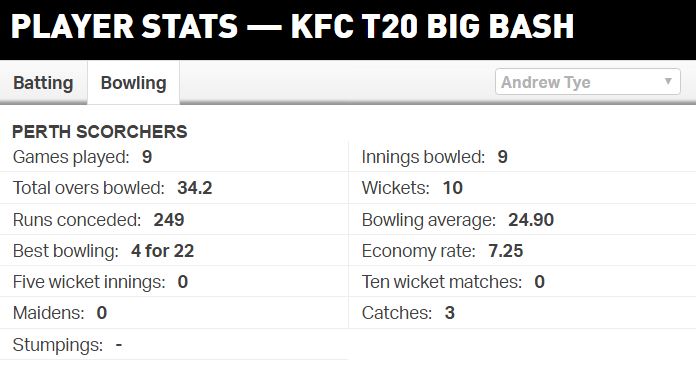Click the Andrew Tye name text

pyautogui.click(x=546, y=82)
